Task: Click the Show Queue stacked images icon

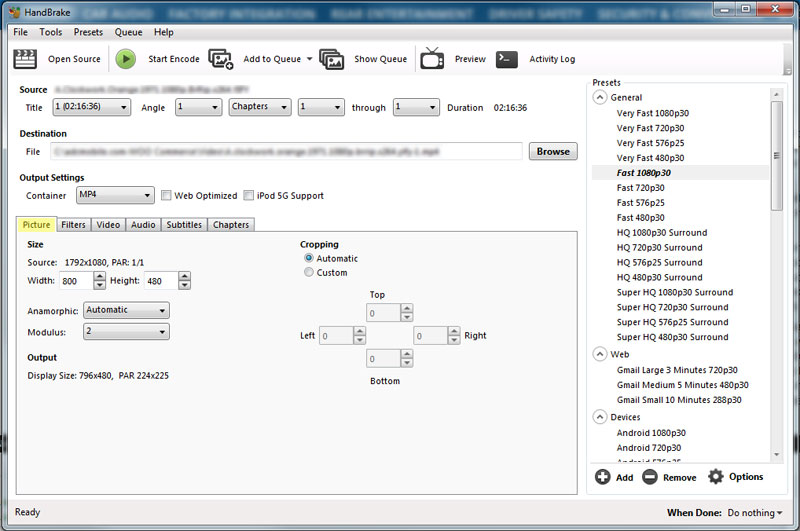Action: point(332,59)
